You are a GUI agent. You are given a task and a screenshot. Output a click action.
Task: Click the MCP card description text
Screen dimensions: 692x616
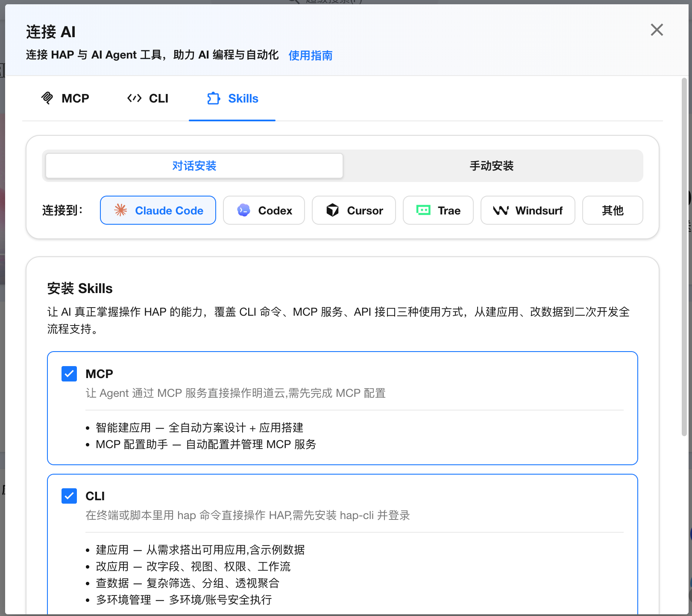click(x=236, y=393)
